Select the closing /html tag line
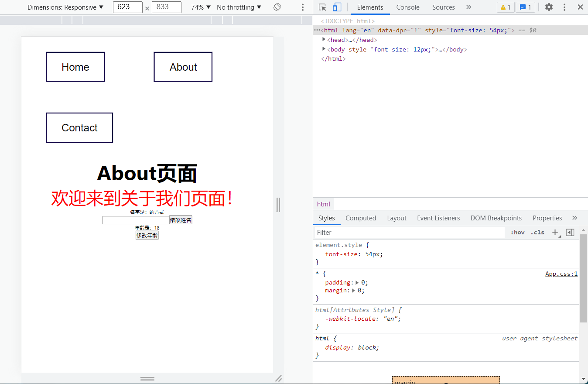588x384 pixels. coord(333,59)
